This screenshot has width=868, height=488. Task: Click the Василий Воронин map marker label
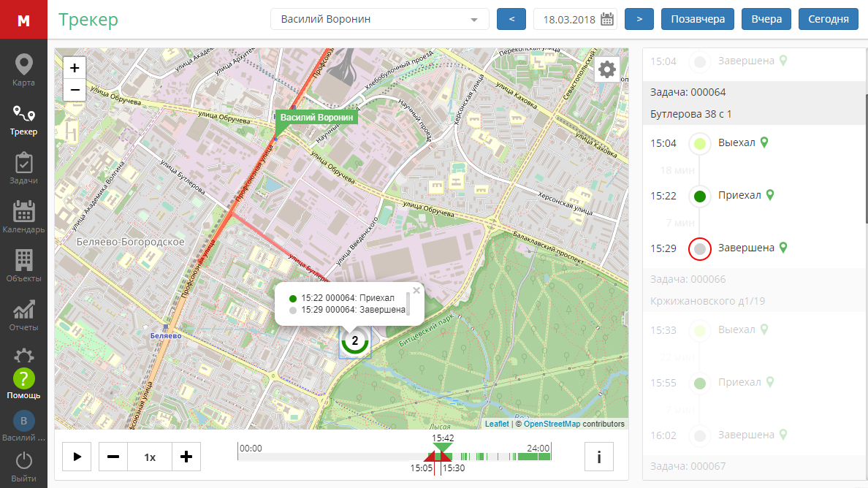[x=316, y=118]
